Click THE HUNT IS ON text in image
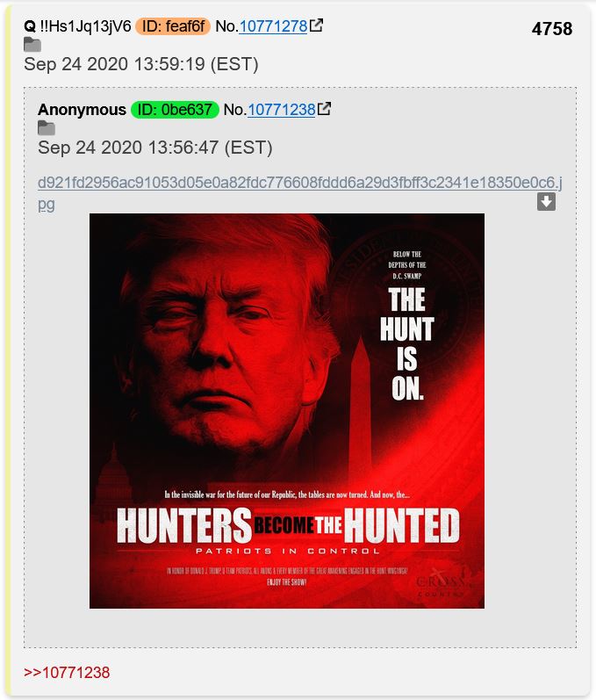 (407, 343)
